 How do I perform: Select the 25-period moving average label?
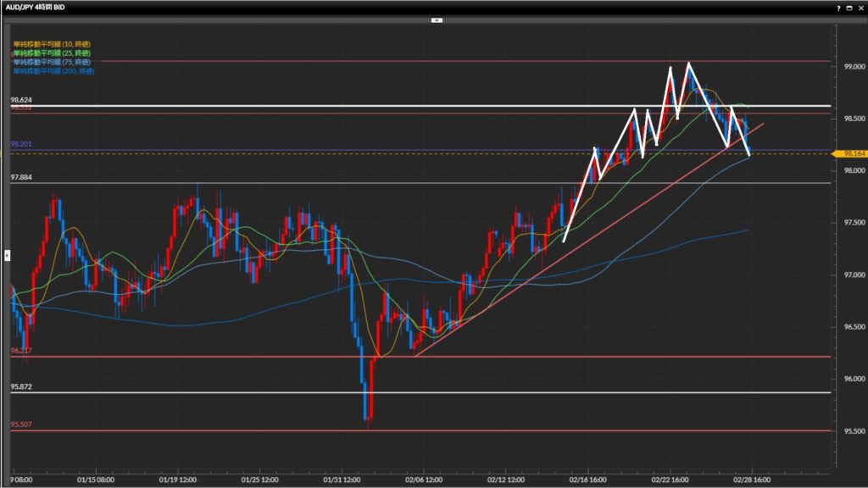pyautogui.click(x=53, y=53)
